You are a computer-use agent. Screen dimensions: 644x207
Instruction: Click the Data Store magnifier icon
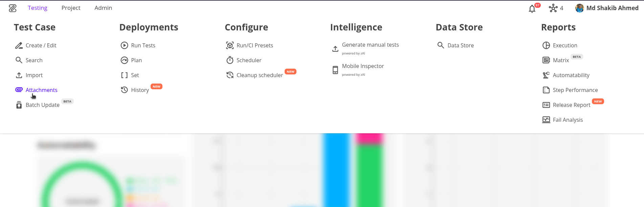pos(440,45)
